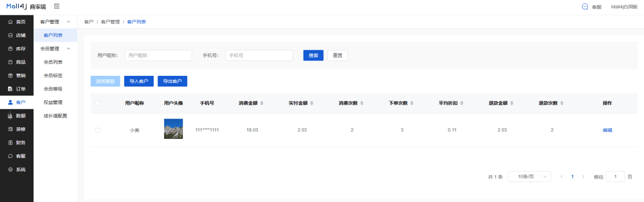Screen dimensions: 644x202
Task: Sort by 退款金额 column arrows
Action: (511, 103)
